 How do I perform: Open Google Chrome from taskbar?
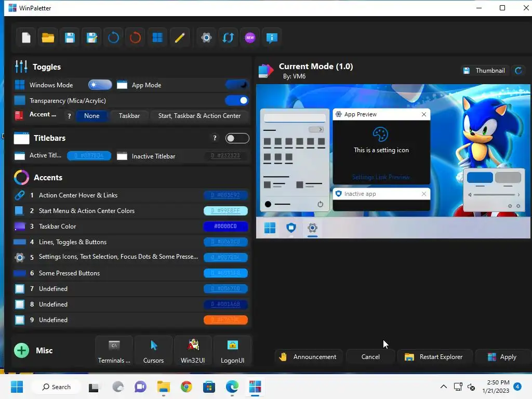pyautogui.click(x=186, y=387)
